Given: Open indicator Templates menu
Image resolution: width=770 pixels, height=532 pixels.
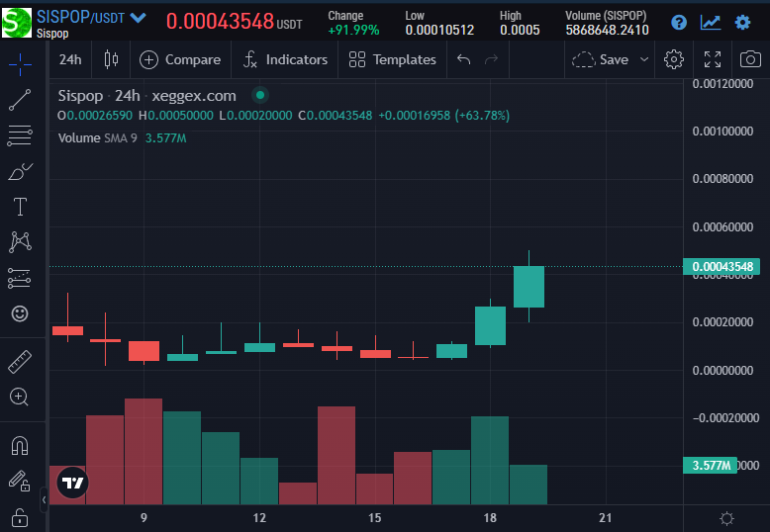Looking at the screenshot, I should 392,60.
